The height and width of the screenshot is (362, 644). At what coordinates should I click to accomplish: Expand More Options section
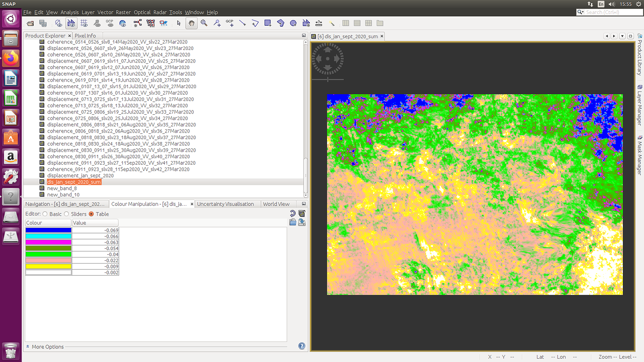(45, 347)
